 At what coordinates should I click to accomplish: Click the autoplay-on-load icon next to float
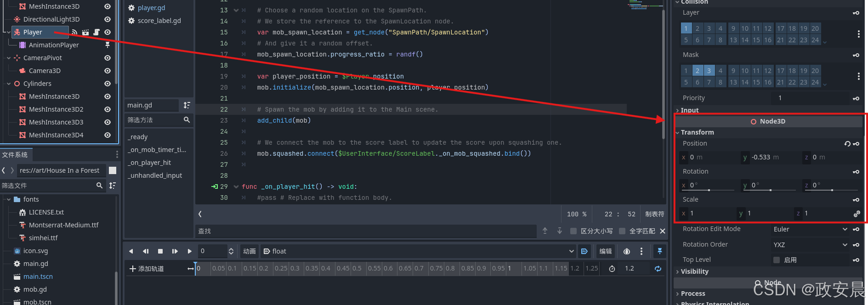click(x=584, y=251)
